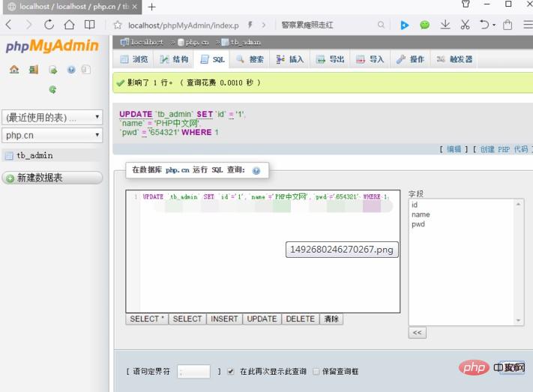Viewport: 533px width, 392px height.
Task: Open the 导入 tab
Action: click(x=370, y=59)
